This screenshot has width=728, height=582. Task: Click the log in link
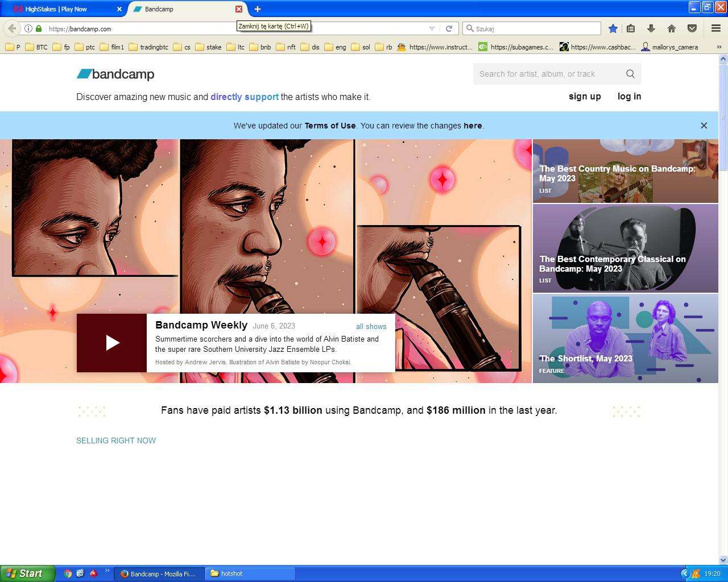(629, 97)
